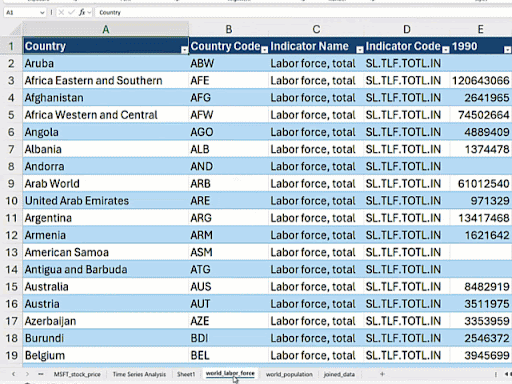Open the 1990 column filter dropdown
Image resolution: width=512 pixels, height=384 pixels.
(507, 50)
